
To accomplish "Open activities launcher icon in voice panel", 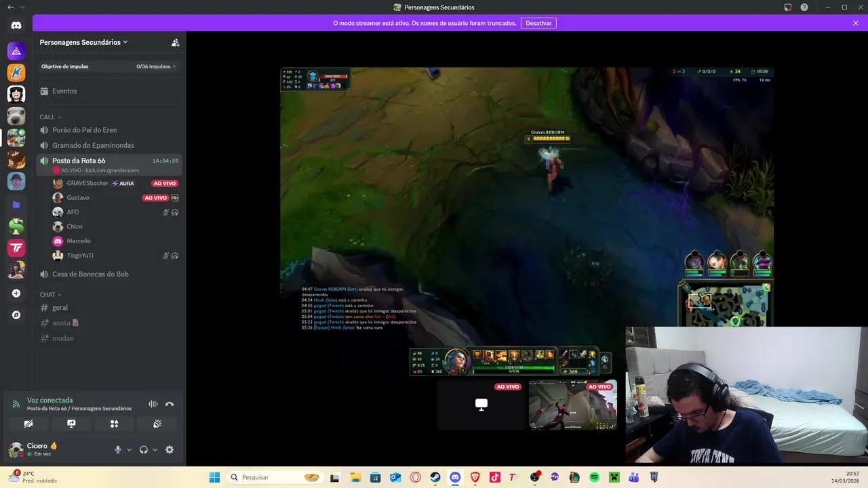I will click(114, 424).
